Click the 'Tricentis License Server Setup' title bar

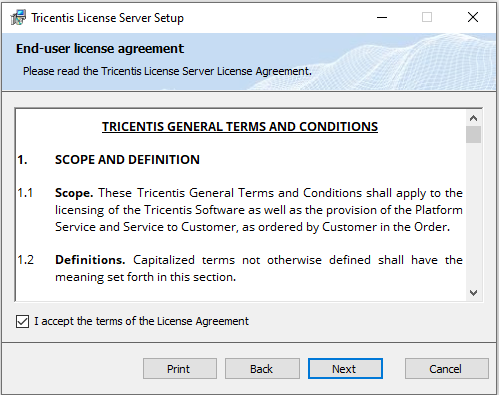click(107, 18)
